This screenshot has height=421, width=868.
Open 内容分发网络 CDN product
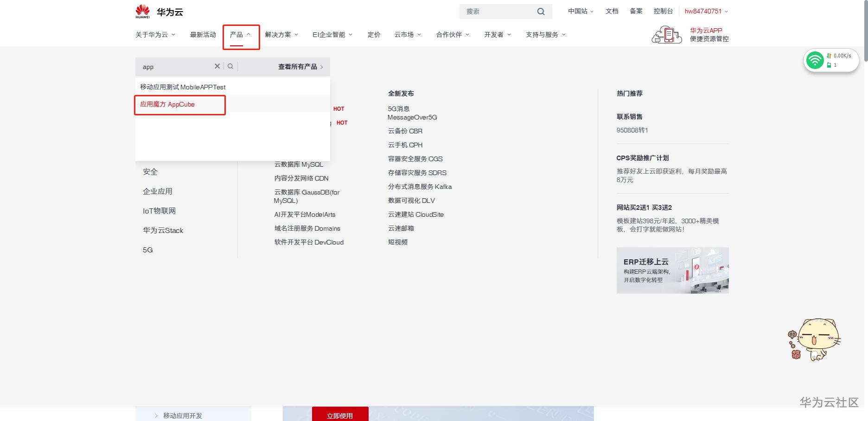pyautogui.click(x=301, y=178)
